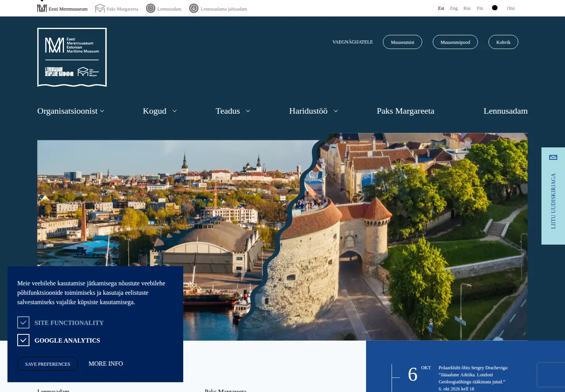Expand the Haridustöö menu chevron

point(336,111)
